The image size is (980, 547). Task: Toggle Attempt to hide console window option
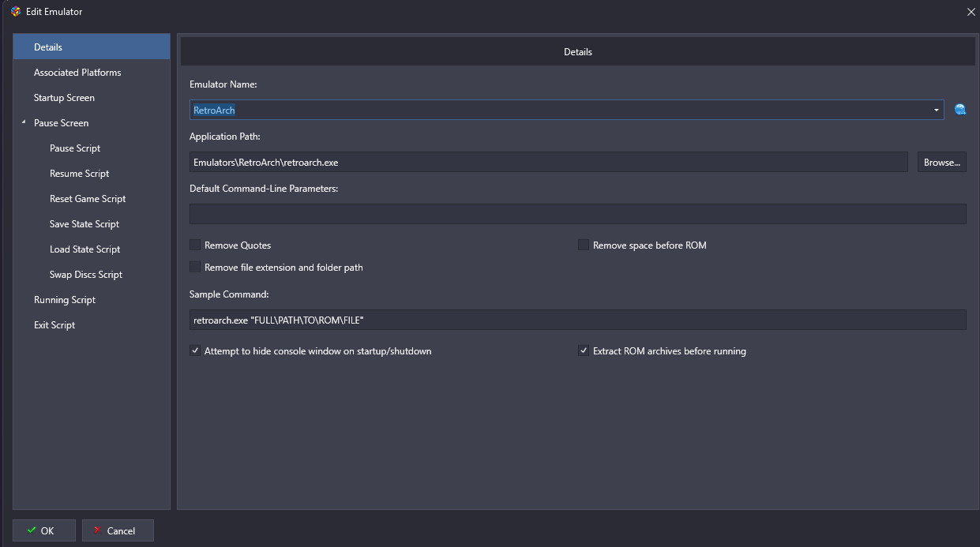click(x=195, y=351)
